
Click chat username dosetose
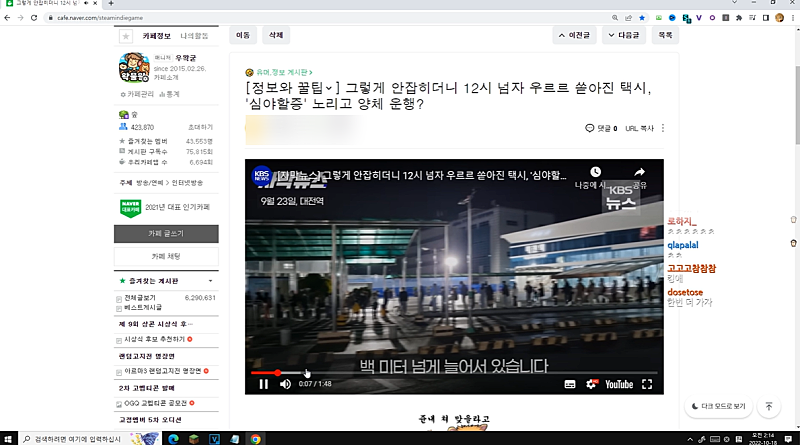(685, 292)
